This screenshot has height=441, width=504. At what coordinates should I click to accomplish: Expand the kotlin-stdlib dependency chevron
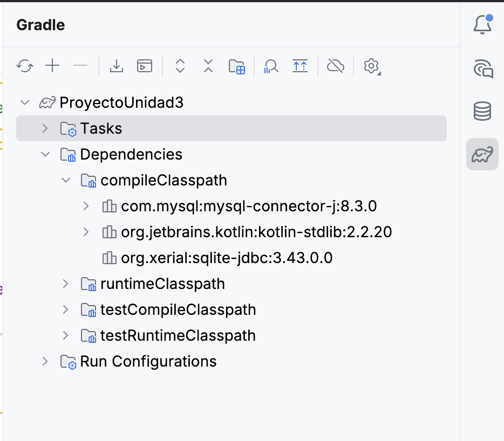[86, 232]
